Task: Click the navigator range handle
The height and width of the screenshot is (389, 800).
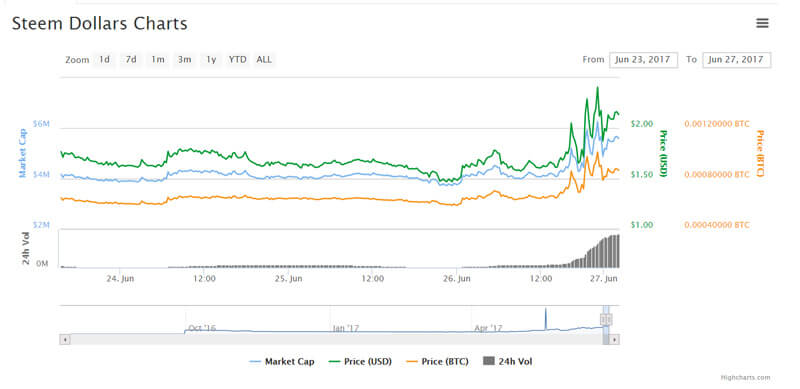Action: [x=606, y=320]
